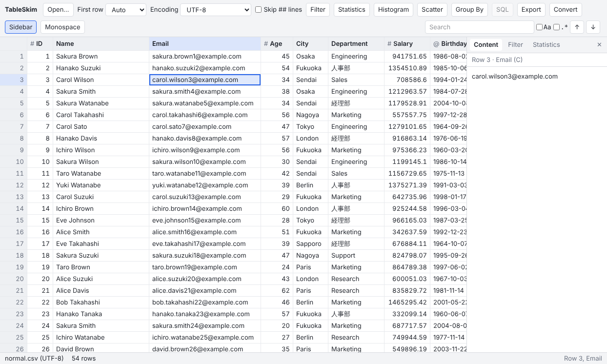Screen dimensions: 607x364
Task: Click the up arrow previous match button
Action: click(577, 27)
